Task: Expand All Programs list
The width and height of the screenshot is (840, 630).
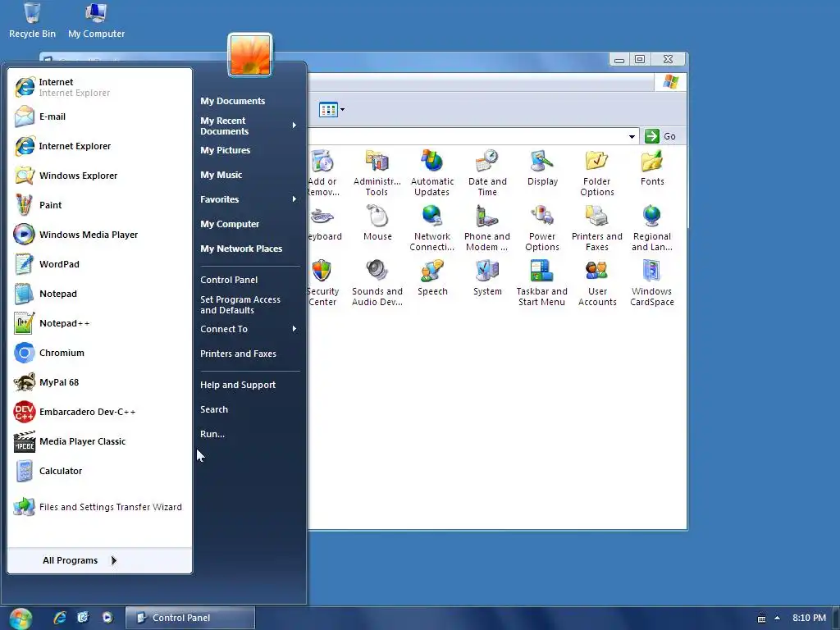Action: click(99, 560)
